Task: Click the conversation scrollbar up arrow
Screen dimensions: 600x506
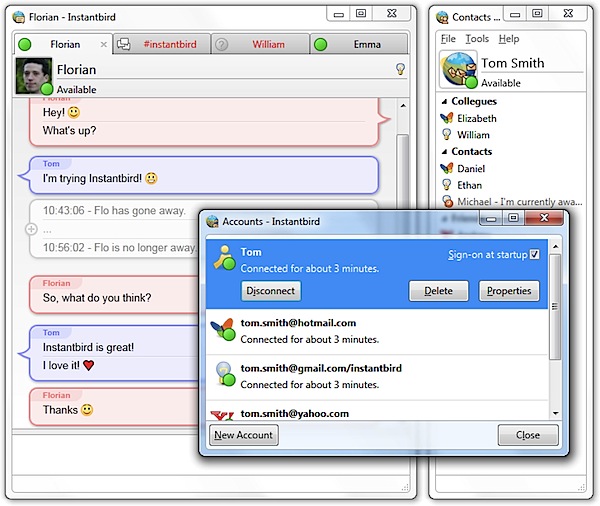Action: pos(403,106)
